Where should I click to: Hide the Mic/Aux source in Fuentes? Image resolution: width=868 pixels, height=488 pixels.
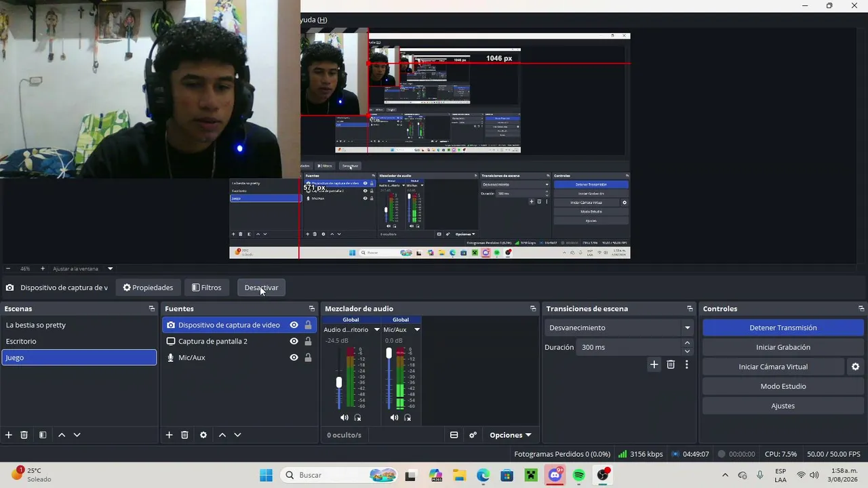coord(294,358)
